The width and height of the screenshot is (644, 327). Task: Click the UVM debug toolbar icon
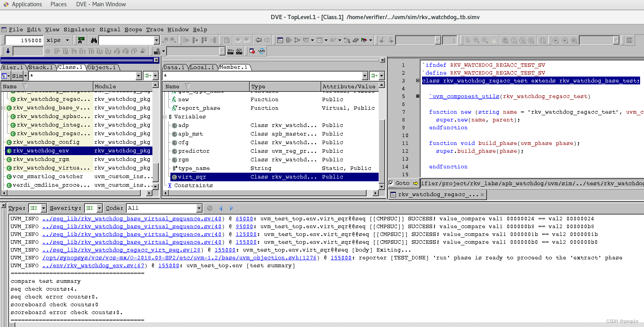[x=261, y=51]
